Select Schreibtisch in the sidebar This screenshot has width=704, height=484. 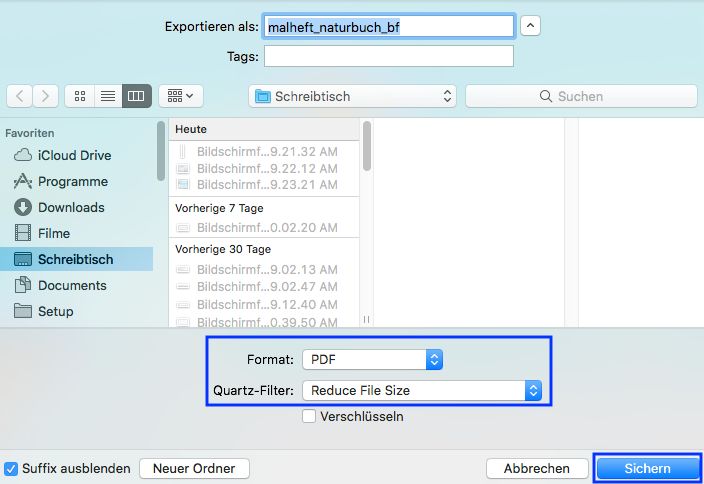tap(76, 260)
